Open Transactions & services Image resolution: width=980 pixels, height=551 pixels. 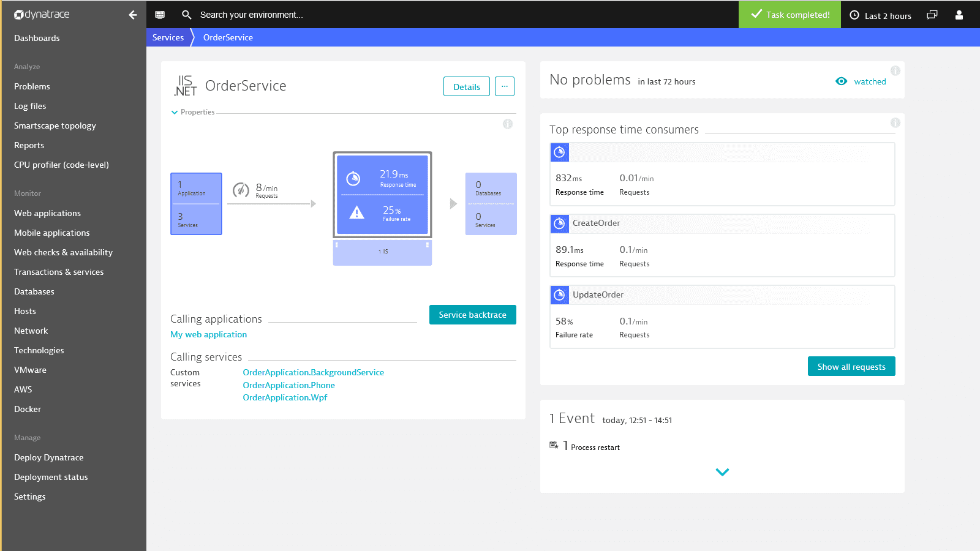(59, 272)
